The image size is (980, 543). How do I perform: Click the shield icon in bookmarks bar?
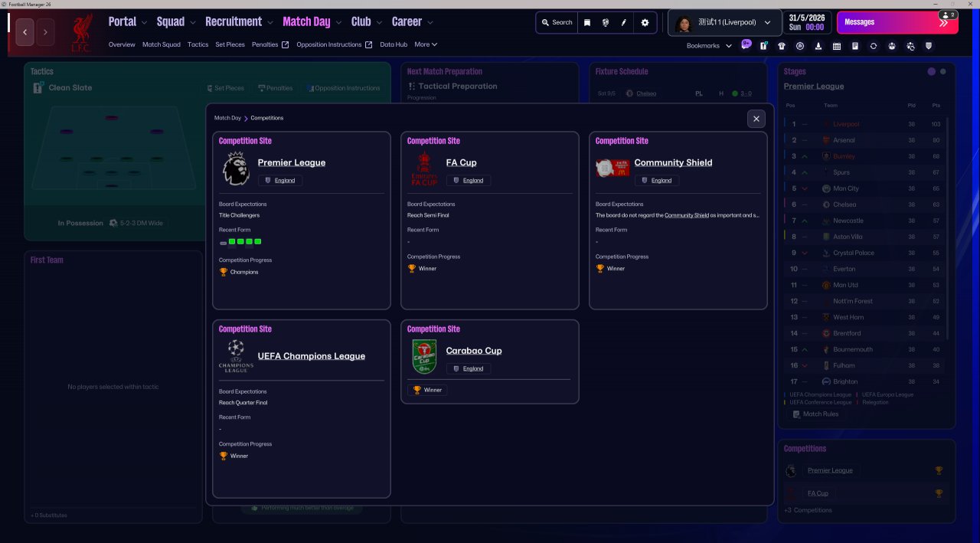pyautogui.click(x=929, y=46)
